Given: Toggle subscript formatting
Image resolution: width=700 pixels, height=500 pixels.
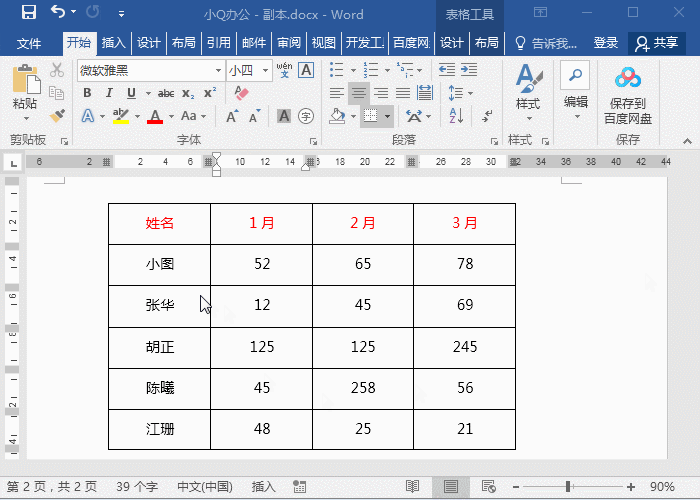Looking at the screenshot, I should 188,93.
